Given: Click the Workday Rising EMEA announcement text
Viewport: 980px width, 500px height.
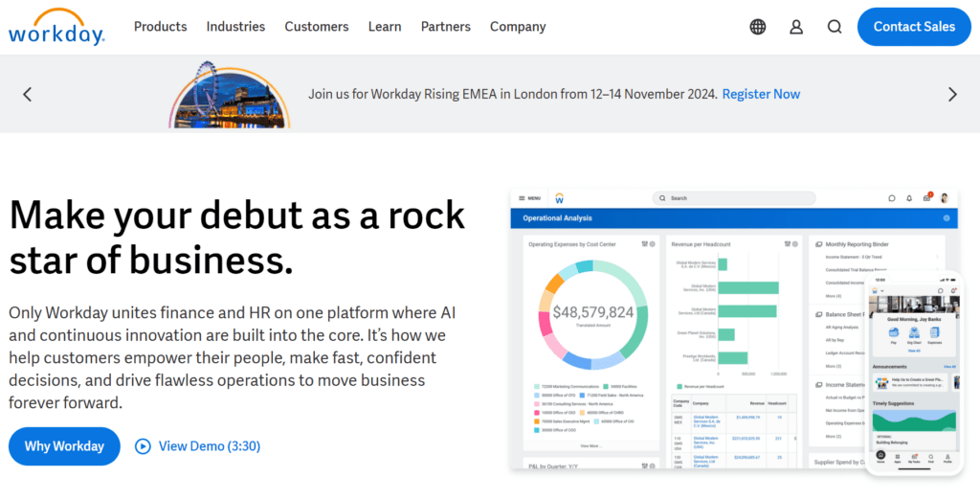Looking at the screenshot, I should pos(513,95).
